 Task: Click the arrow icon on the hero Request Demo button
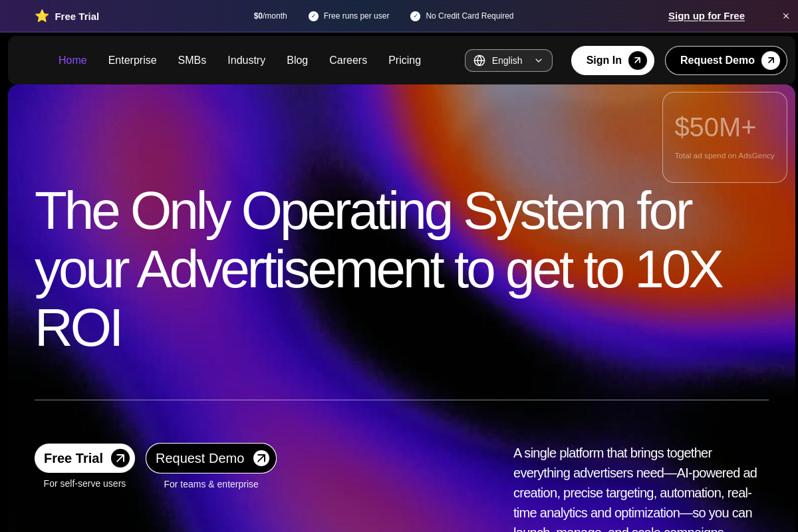pyautogui.click(x=261, y=458)
